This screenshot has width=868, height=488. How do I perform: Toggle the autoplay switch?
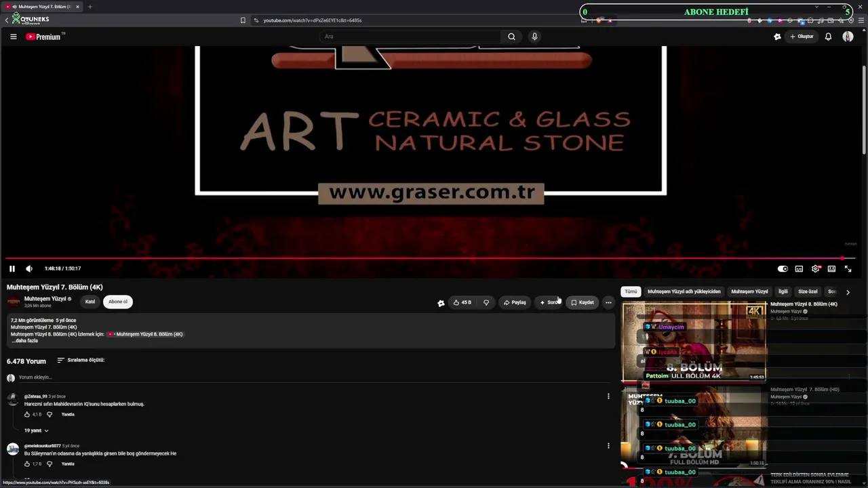click(783, 268)
